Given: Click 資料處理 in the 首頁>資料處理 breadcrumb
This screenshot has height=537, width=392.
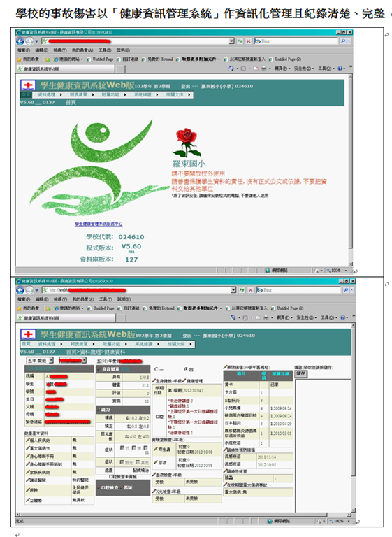Looking at the screenshot, I should click(x=91, y=352).
